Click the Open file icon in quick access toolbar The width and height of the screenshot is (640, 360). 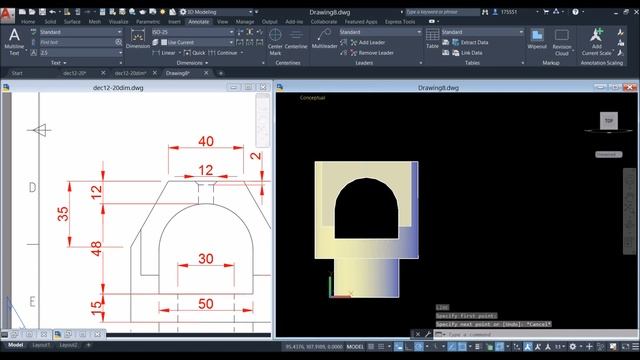click(x=32, y=12)
